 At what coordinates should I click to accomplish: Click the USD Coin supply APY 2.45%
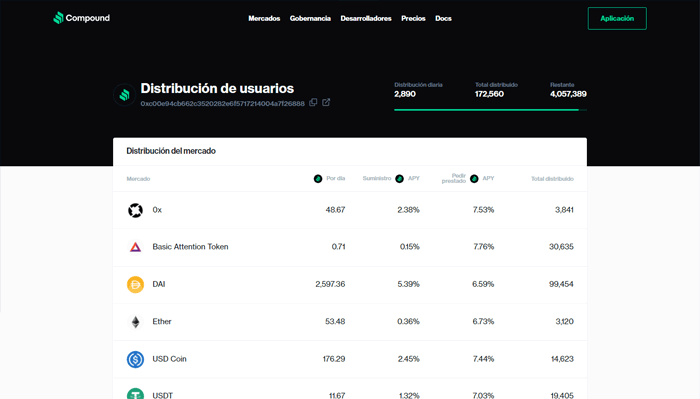coord(408,359)
